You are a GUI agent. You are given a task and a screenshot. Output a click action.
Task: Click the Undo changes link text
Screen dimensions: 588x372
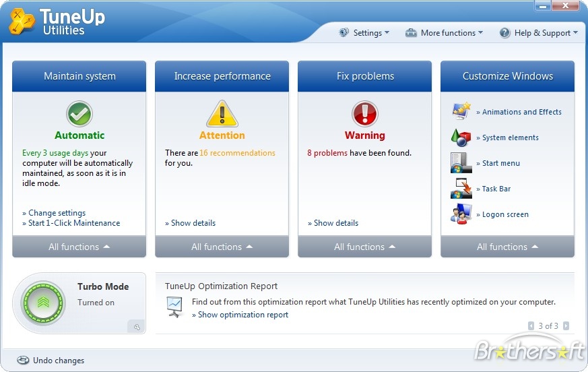[x=59, y=361]
